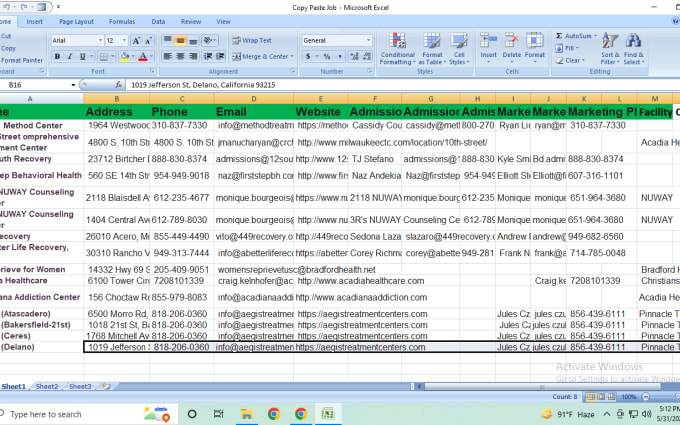The image size is (680, 425).
Task: Open the Review ribbon tab
Action: pyautogui.click(x=191, y=21)
